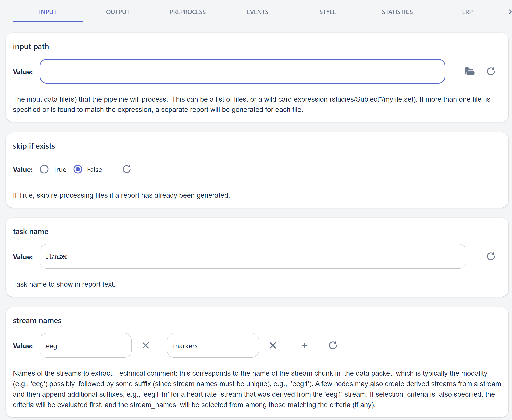
Task: Open the STATISTICS tab
Action: click(x=397, y=12)
